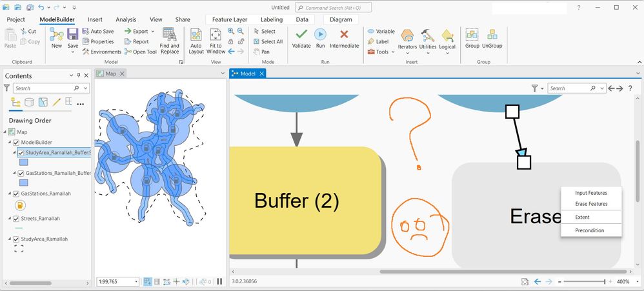Toggle Streets_Ramallah layer visibility
The height and width of the screenshot is (291, 644).
pos(16,219)
